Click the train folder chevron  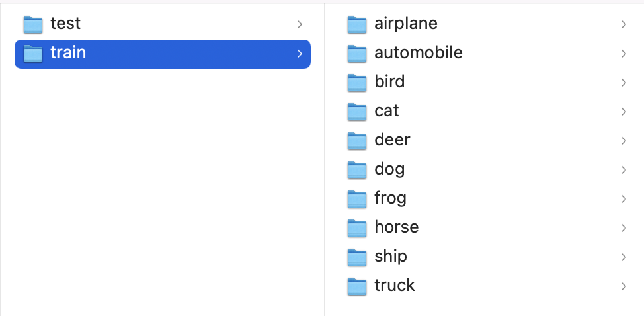tap(300, 54)
